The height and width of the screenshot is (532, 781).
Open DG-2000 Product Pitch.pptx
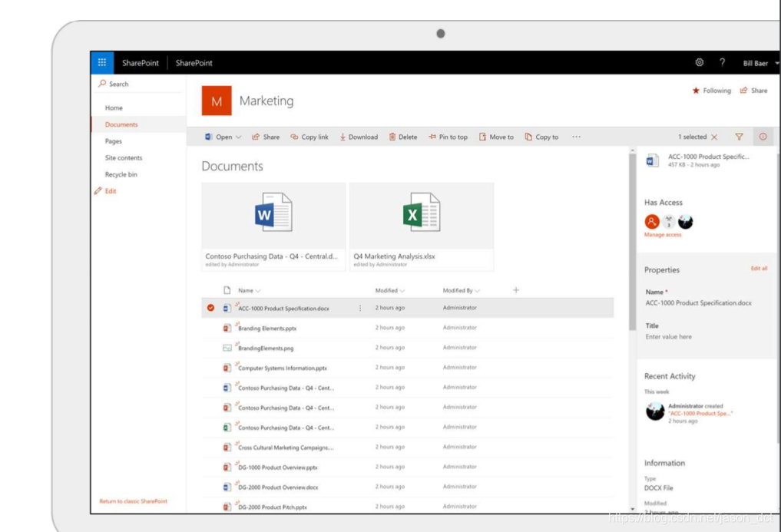(273, 507)
